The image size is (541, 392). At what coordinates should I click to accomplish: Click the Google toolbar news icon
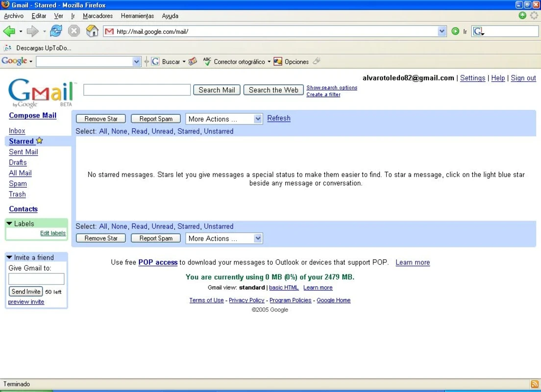click(x=193, y=61)
